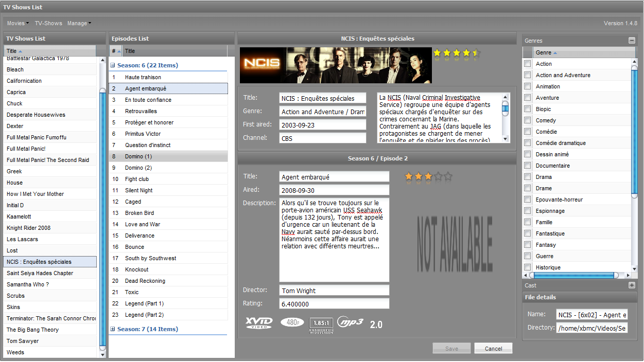Open the Manage dropdown menu
Image resolution: width=644 pixels, height=362 pixels.
(79, 23)
